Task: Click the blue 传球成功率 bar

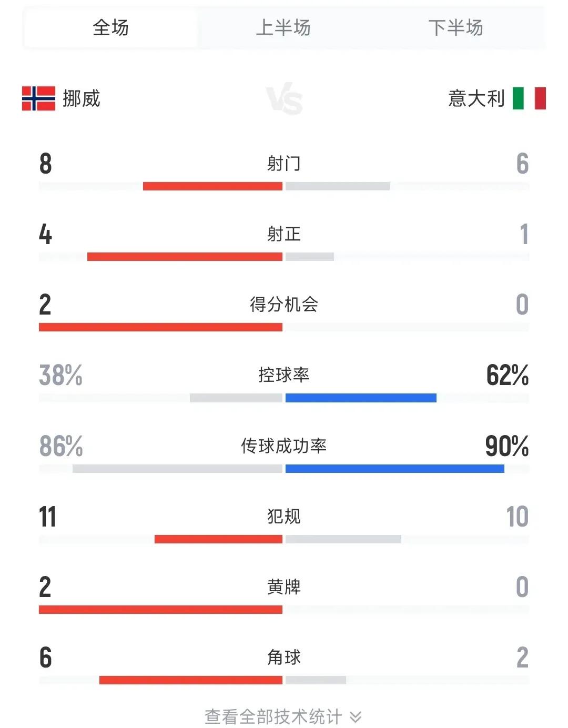Action: [395, 469]
